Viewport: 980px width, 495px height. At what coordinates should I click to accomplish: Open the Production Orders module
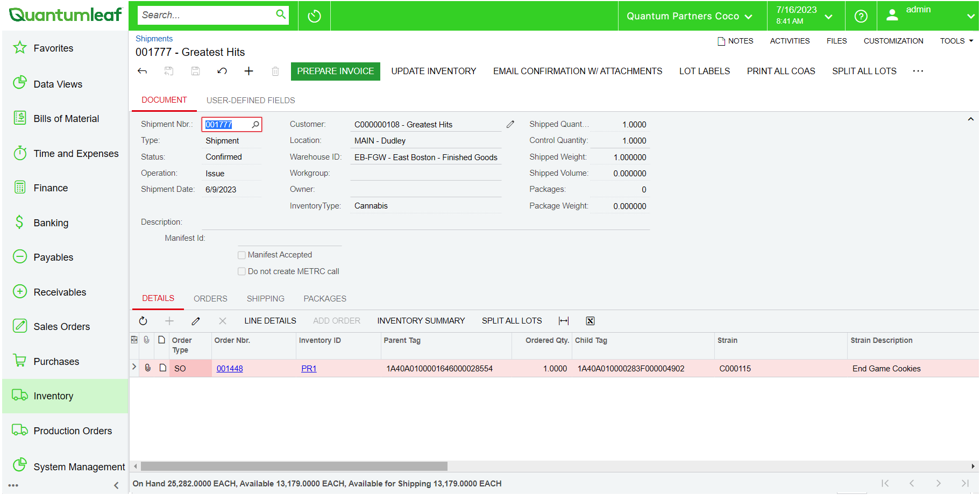(x=73, y=431)
